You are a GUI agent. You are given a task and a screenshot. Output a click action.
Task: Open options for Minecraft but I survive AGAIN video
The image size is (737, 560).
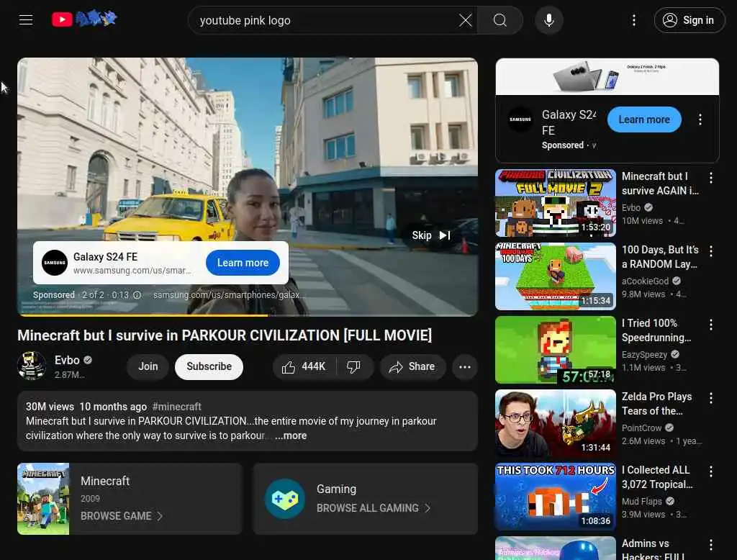[710, 178]
